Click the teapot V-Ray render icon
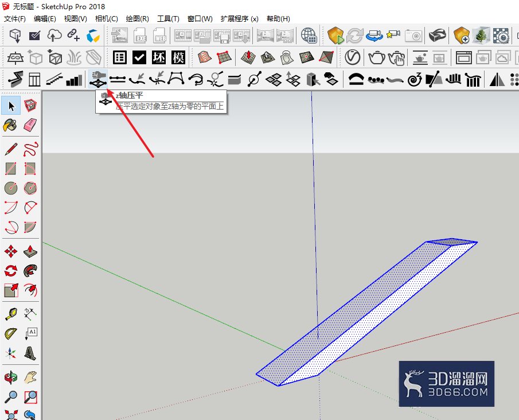 (376, 57)
